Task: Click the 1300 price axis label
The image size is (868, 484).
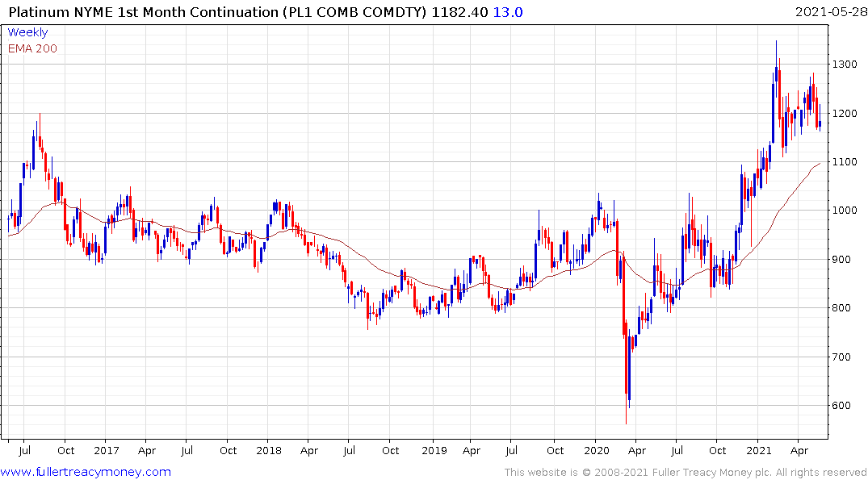Action: tap(845, 65)
